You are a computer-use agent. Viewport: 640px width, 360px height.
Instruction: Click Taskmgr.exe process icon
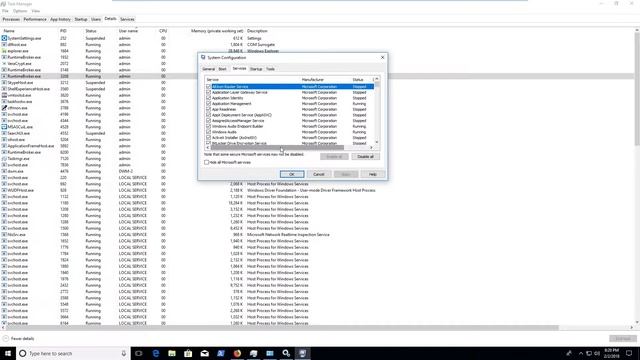(x=4, y=159)
